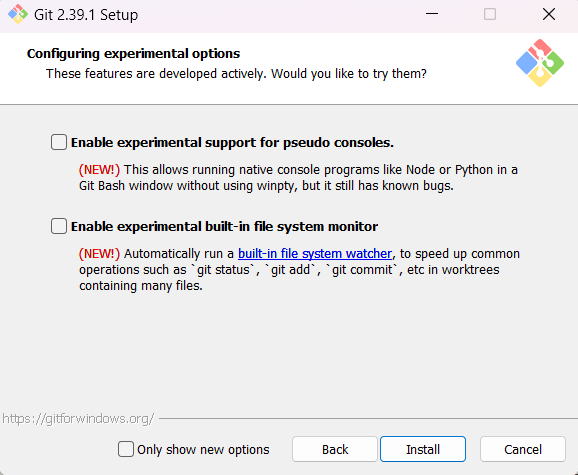Click the file system monitor option label
The width and height of the screenshot is (578, 475).
(224, 227)
